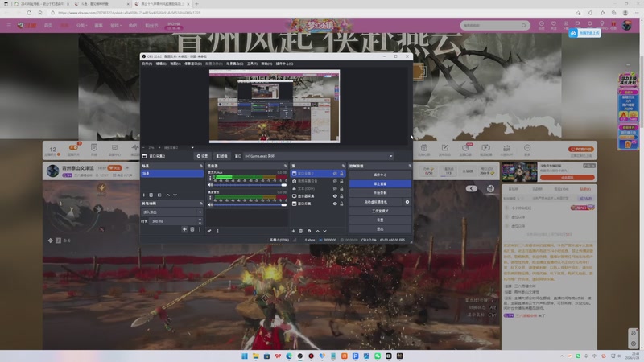The height and width of the screenshot is (362, 644).
Task: Open 视图(V) menu in OBS
Action: click(175, 64)
